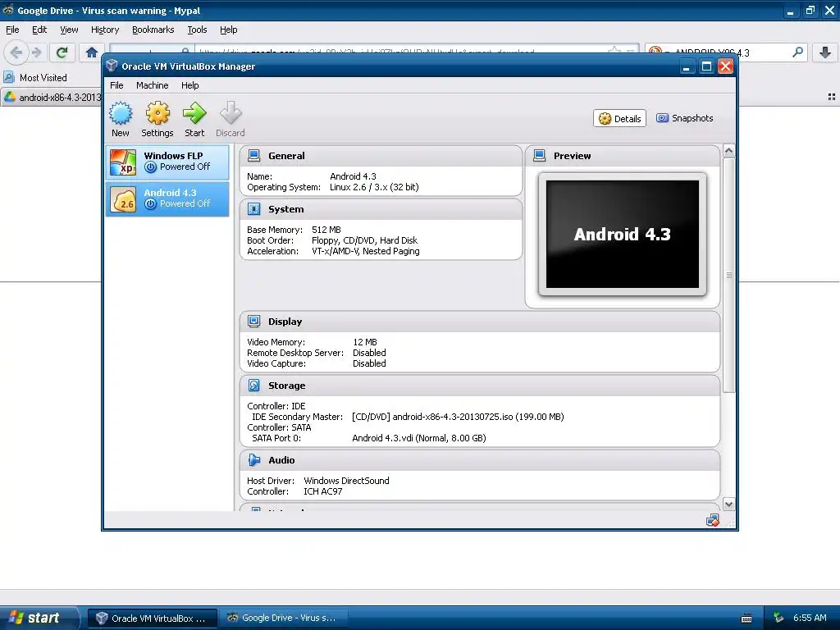Click the Display section header title
Image resolution: width=840 pixels, height=630 pixels.
click(285, 322)
